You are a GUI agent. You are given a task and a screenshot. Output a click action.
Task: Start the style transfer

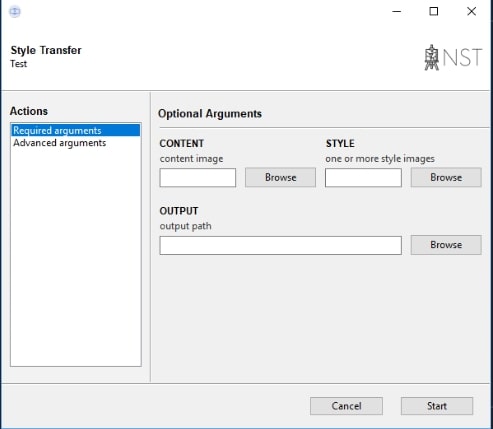coord(437,406)
